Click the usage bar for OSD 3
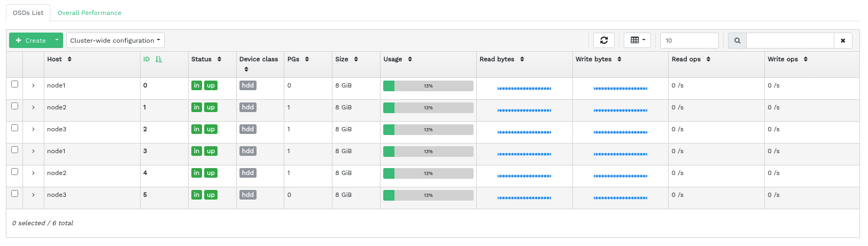The width and height of the screenshot is (868, 246). click(x=428, y=152)
